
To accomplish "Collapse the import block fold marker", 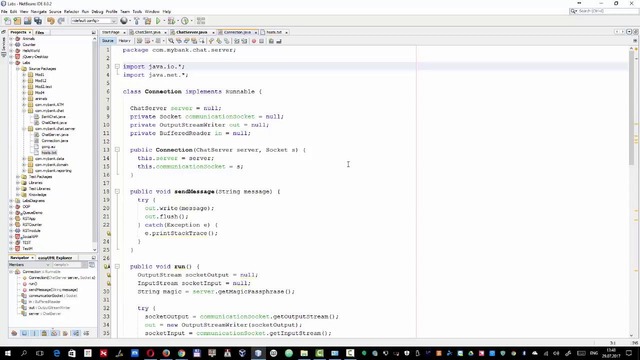I will (x=117, y=67).
